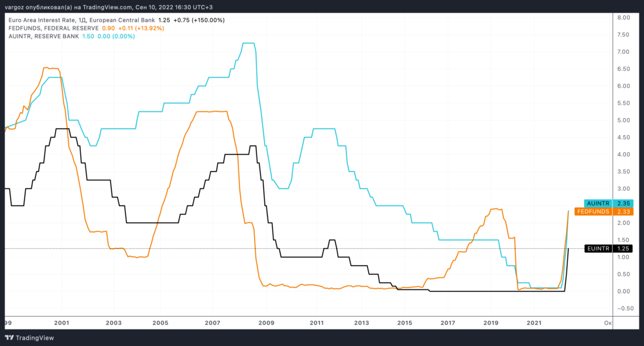Viewport: 644px width, 346px height.
Task: Click the 8.00 value on price scale
Action: coord(624,18)
